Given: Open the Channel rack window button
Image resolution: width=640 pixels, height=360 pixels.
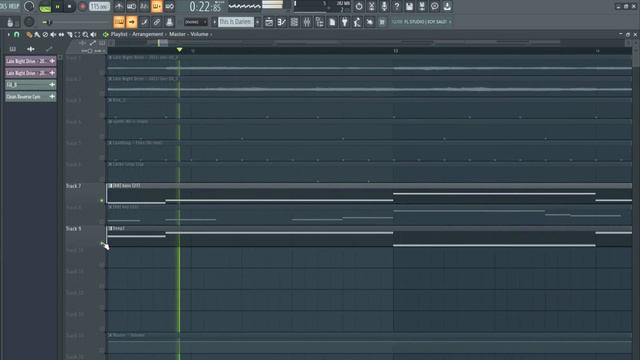Looking at the screenshot, I should [294, 22].
